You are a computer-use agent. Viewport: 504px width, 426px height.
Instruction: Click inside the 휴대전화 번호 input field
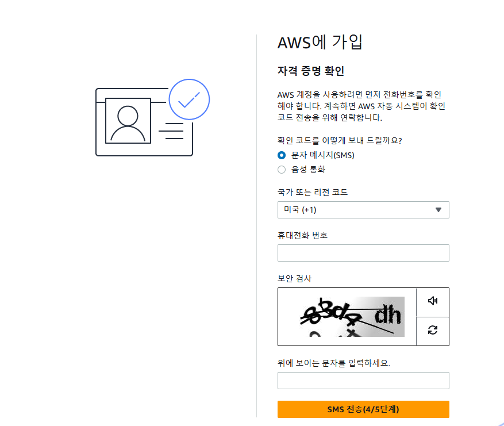[x=363, y=253]
